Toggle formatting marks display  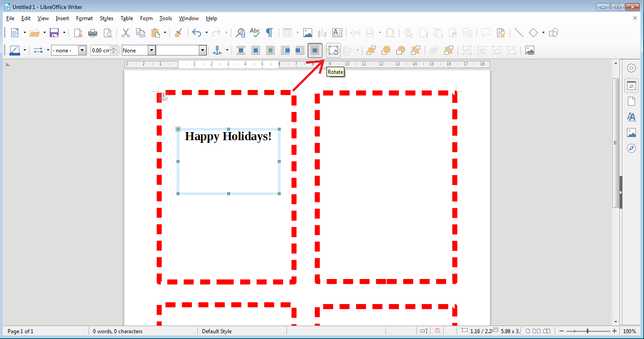pos(269,32)
